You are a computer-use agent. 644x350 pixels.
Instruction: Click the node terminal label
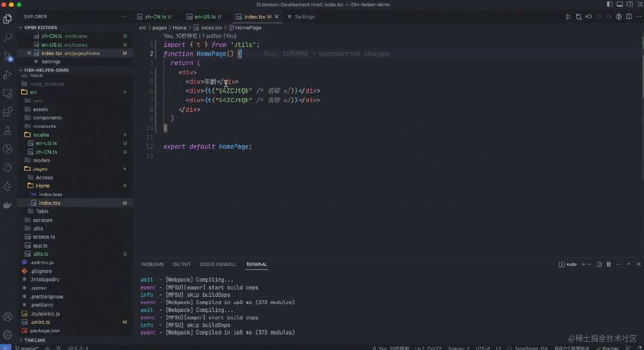[568, 265]
